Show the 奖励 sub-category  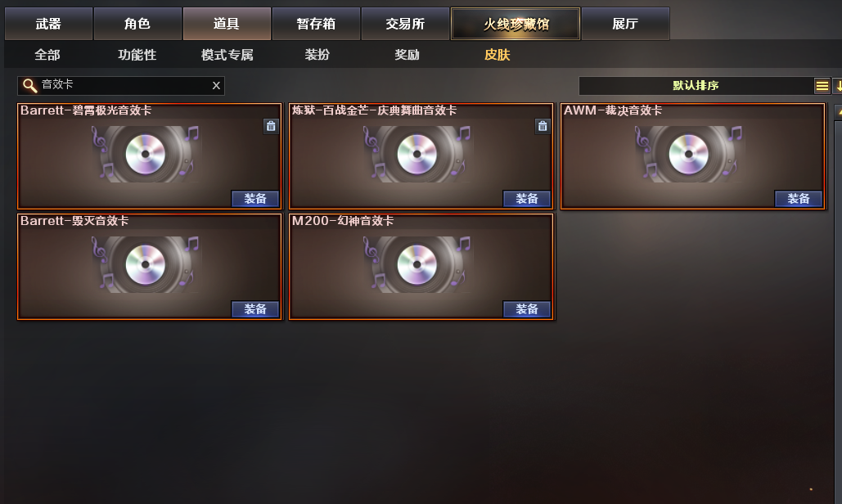point(407,55)
